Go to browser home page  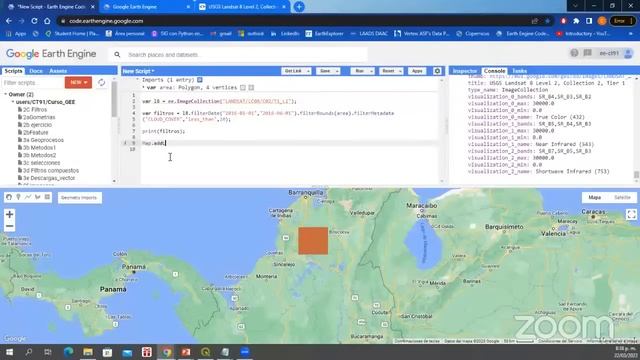[x=47, y=21]
